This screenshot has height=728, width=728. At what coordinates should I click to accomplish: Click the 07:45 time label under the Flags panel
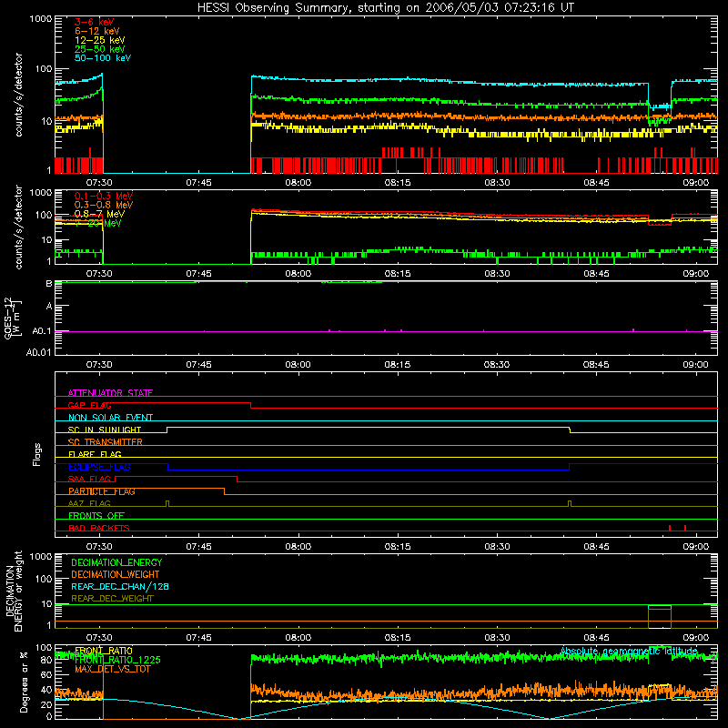click(198, 547)
